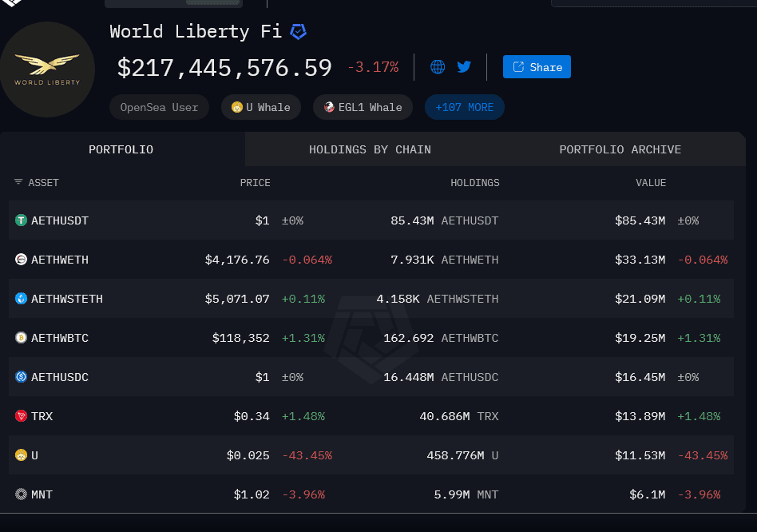Click the $0.025 U price
757x532 pixels.
[x=248, y=455]
